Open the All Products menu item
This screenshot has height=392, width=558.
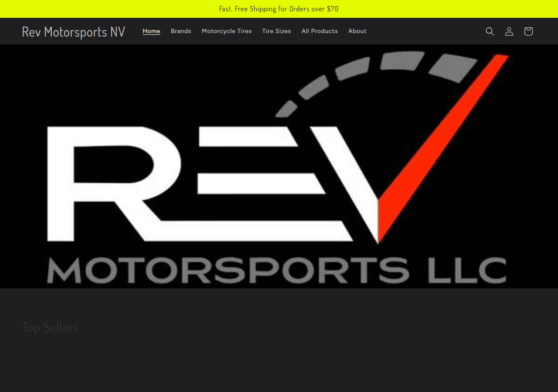point(320,31)
